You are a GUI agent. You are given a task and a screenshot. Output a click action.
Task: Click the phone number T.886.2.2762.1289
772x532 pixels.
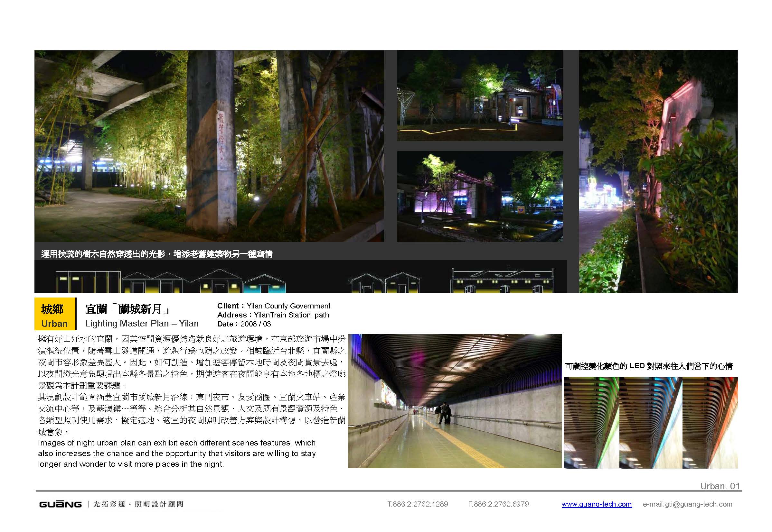417,504
